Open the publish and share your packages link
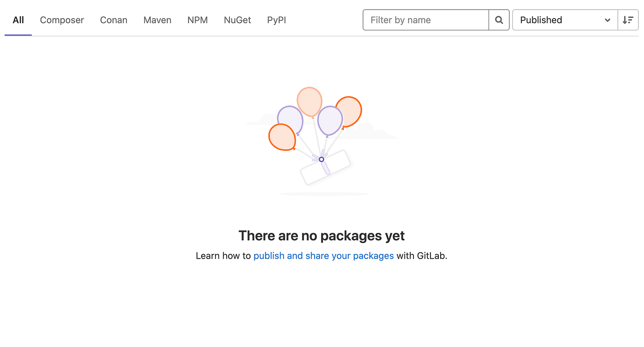Screen dimensions: 644x347 tap(324, 256)
